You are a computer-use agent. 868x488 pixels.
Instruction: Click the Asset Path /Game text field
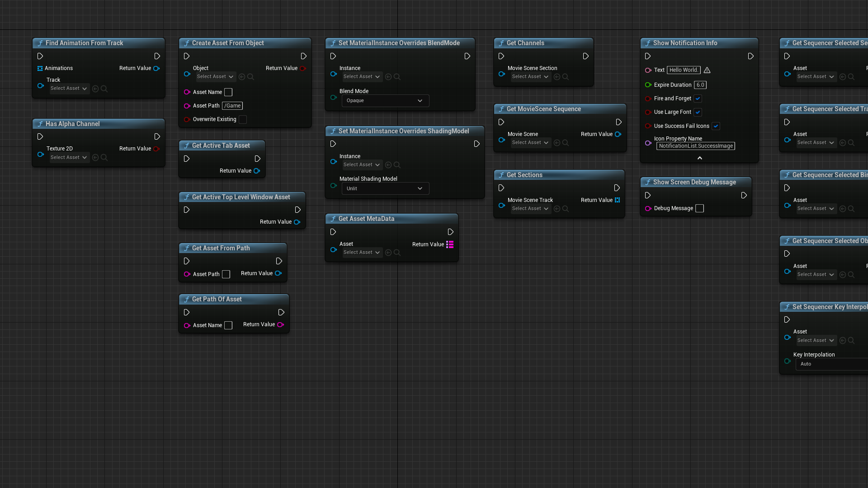tap(232, 106)
